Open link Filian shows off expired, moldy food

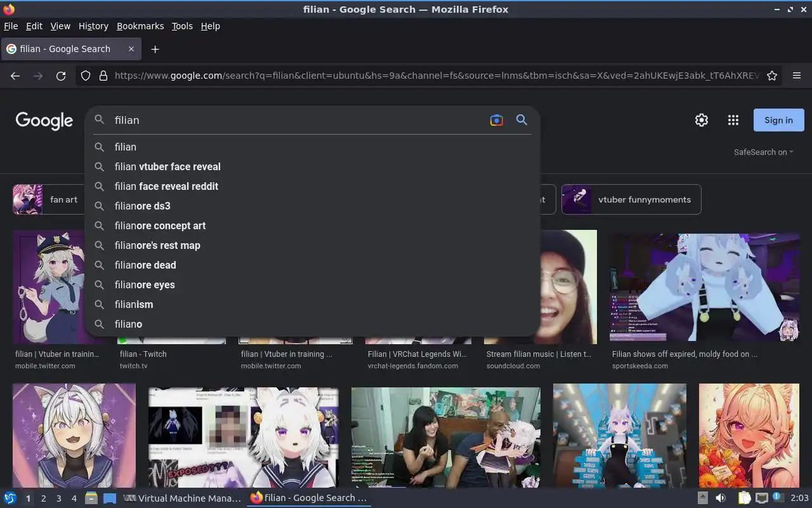pyautogui.click(x=684, y=354)
